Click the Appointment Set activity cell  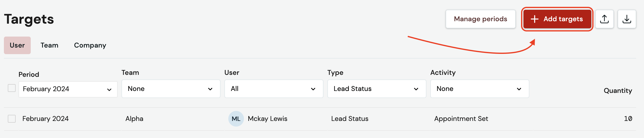461,119
